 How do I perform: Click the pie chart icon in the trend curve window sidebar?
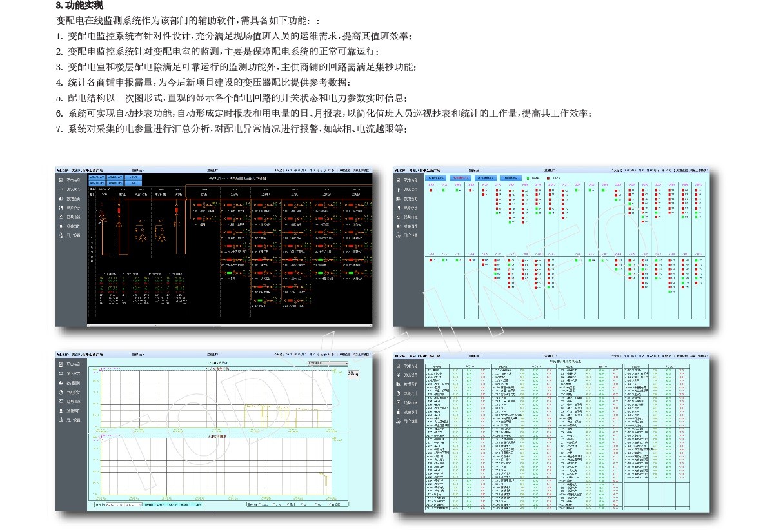61,392
